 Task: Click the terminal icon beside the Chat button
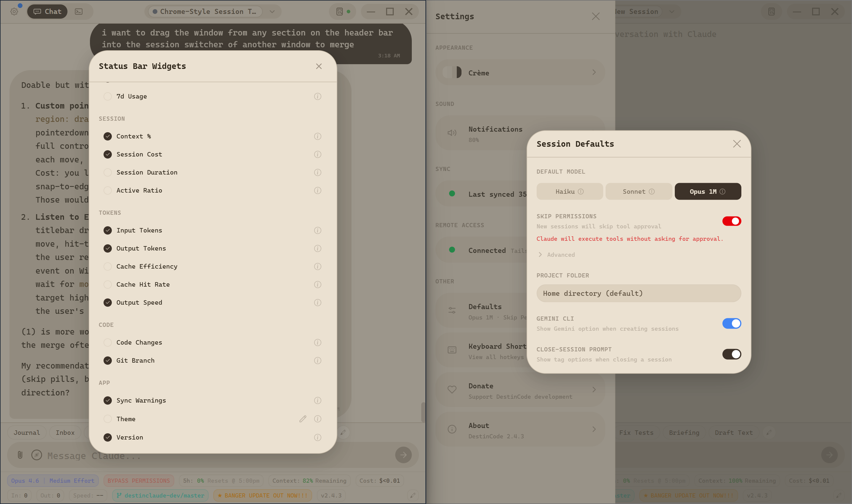[x=79, y=11]
